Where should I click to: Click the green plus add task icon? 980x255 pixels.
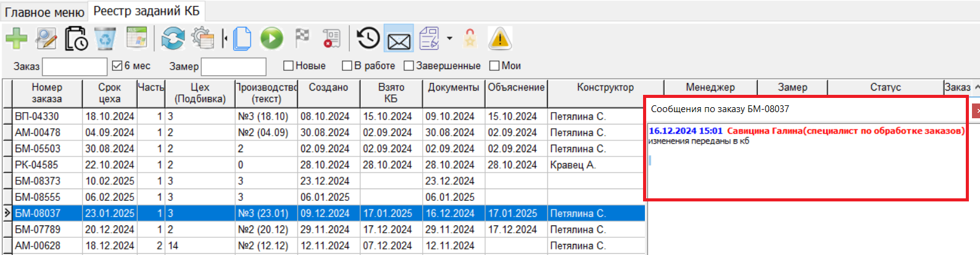17,39
